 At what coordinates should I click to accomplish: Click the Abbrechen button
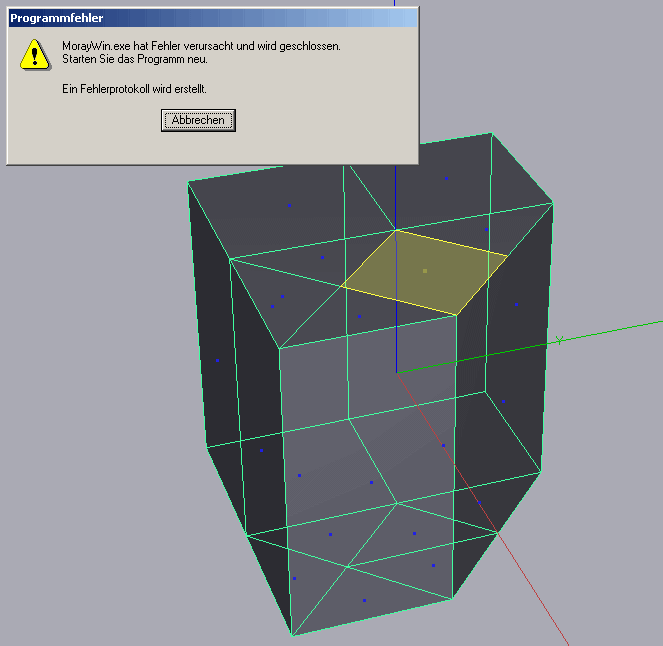point(198,120)
